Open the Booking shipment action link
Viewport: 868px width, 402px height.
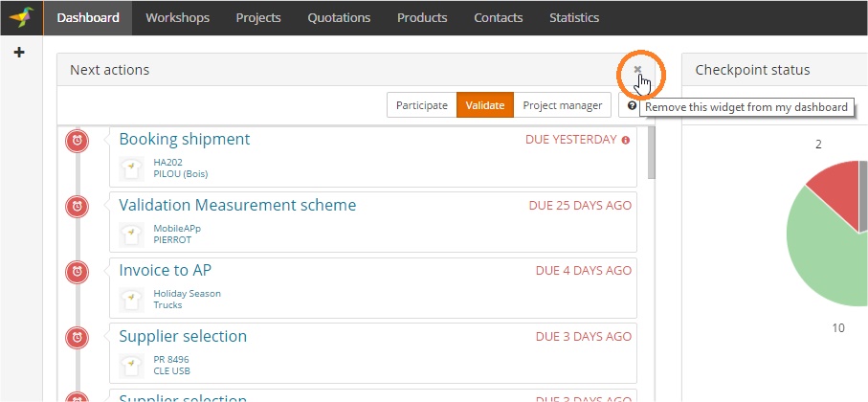pos(184,139)
